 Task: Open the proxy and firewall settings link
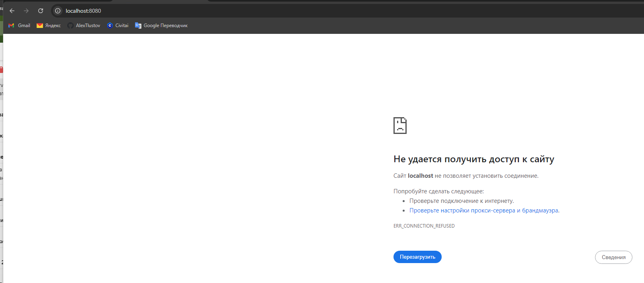coord(483,210)
